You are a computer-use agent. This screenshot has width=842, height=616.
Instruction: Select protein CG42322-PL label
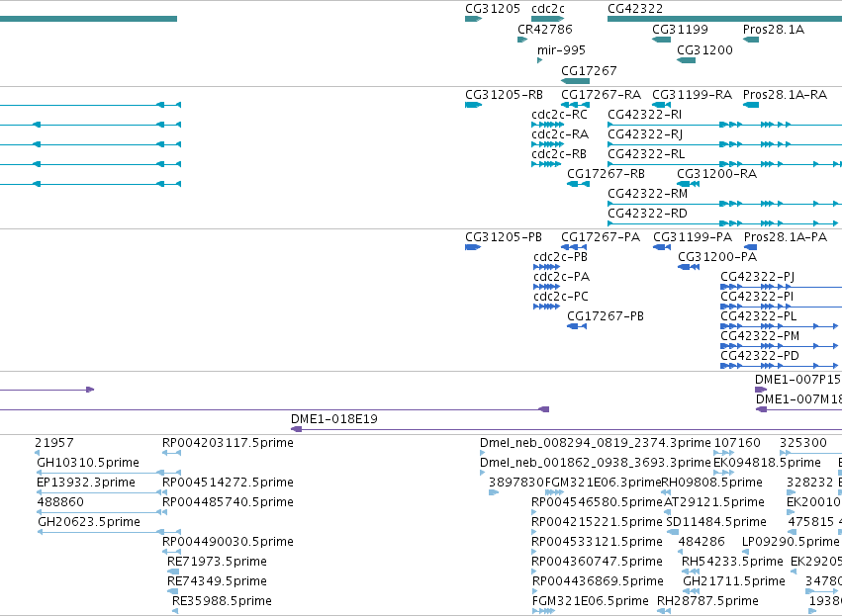pos(758,316)
